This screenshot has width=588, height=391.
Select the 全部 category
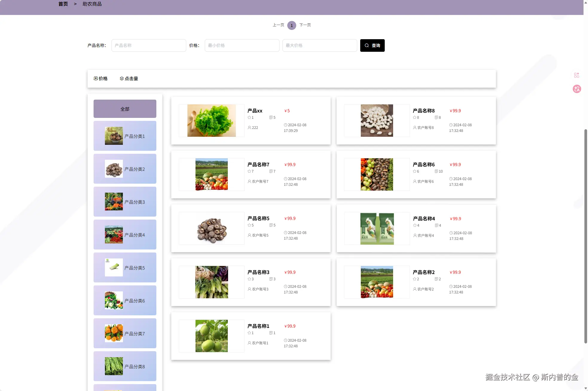125,109
